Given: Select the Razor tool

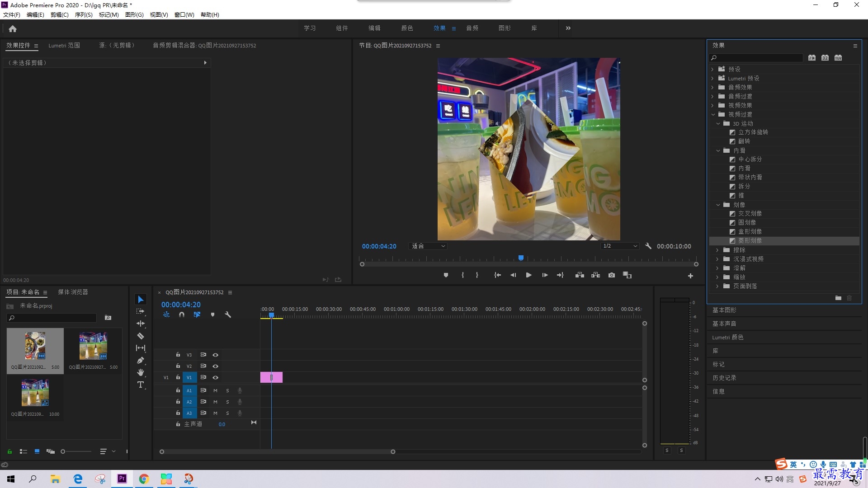Looking at the screenshot, I should tap(141, 336).
